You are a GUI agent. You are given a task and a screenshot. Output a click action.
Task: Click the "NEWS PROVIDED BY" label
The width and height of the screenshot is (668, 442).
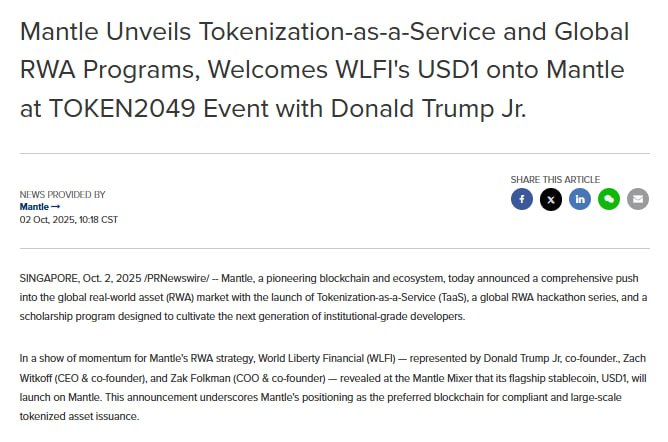click(x=62, y=195)
